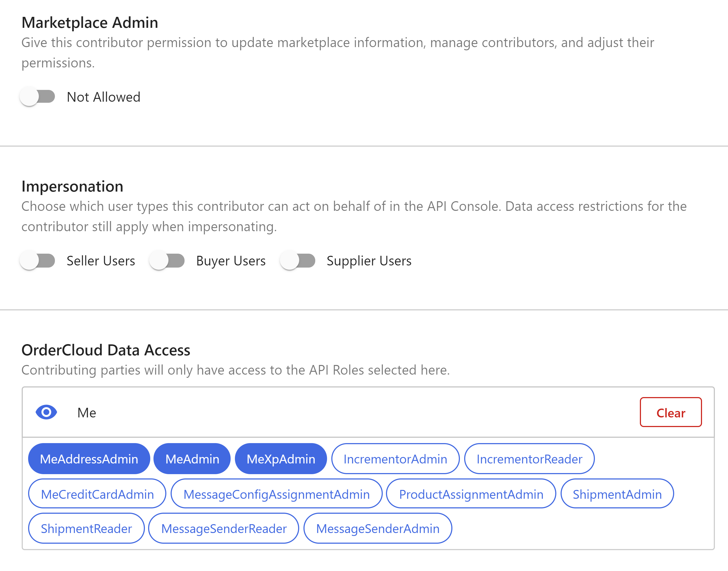The width and height of the screenshot is (728, 571).
Task: Select the MessageConfigAssignmentAdmin role chip
Action: pos(276,494)
